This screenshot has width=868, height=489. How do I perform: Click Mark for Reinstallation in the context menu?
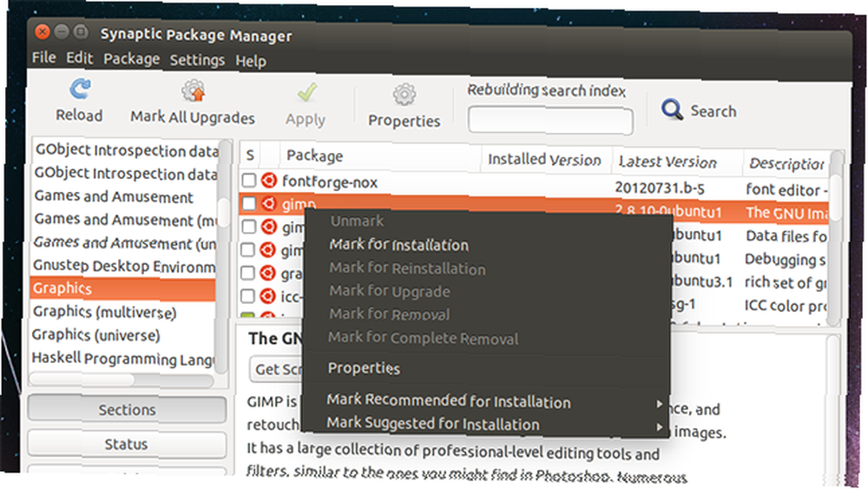[x=407, y=268]
